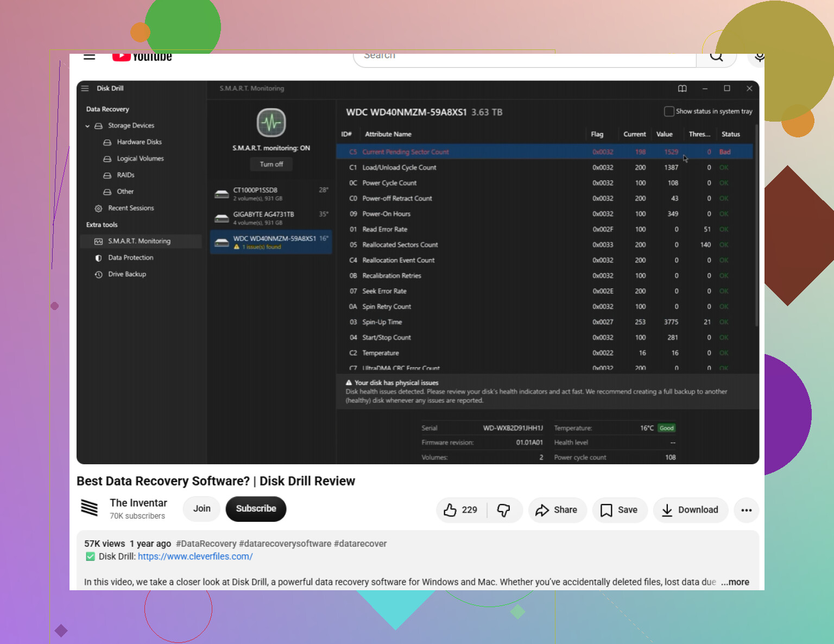Click the Download button
834x644 pixels.
(691, 510)
